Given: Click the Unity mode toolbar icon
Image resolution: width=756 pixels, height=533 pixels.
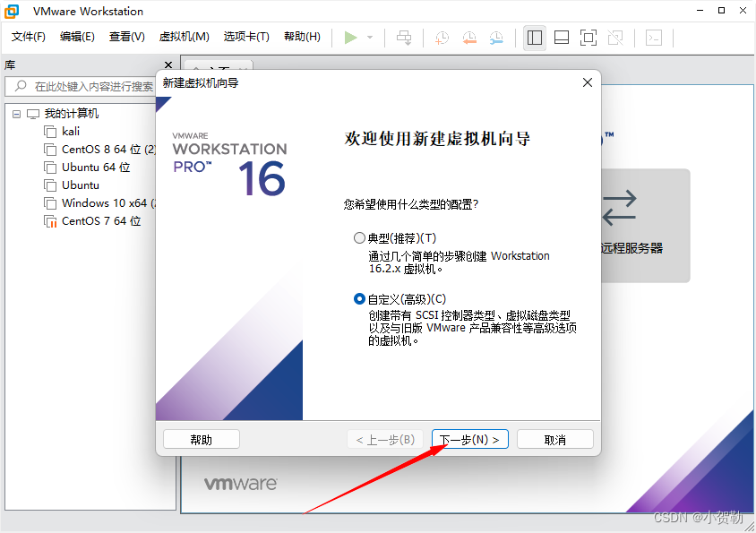Looking at the screenshot, I should [615, 37].
